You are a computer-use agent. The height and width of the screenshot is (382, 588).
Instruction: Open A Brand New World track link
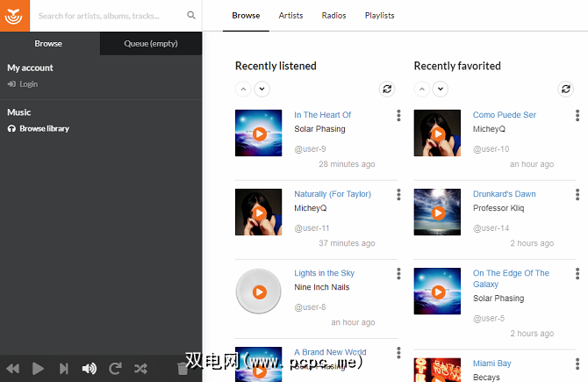pyautogui.click(x=330, y=352)
